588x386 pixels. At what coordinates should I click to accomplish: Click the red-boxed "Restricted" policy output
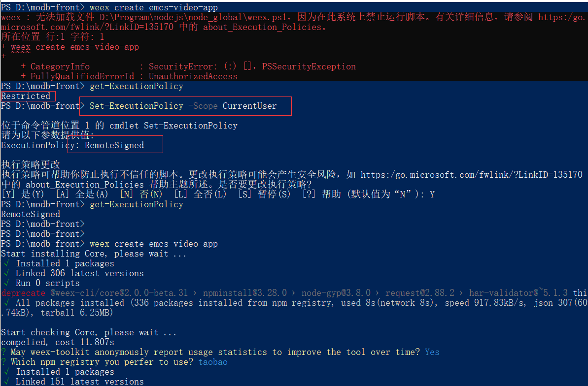pos(26,96)
